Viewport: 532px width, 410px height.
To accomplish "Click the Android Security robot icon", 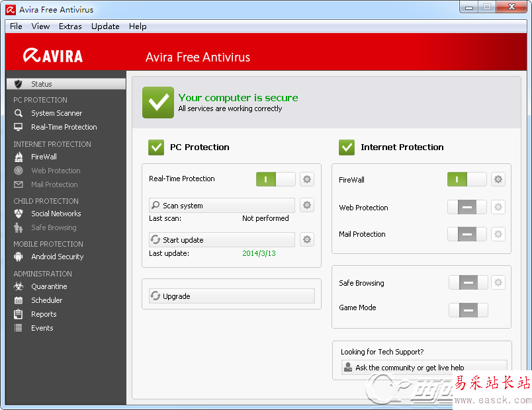I will (19, 257).
